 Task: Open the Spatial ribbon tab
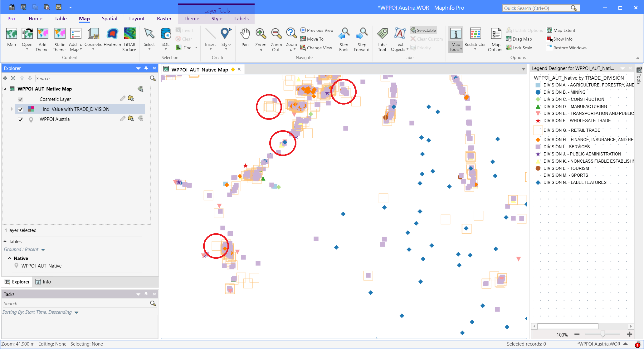(110, 19)
